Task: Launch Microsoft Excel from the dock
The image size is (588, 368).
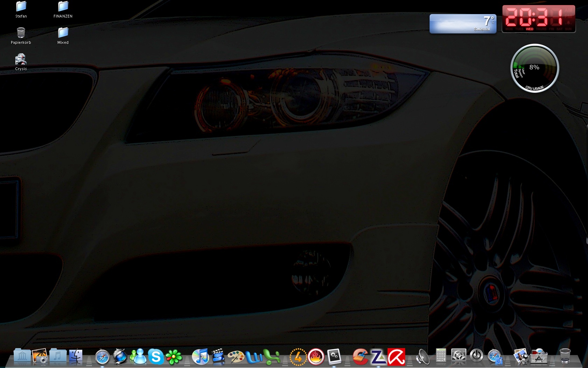Action: [272, 357]
